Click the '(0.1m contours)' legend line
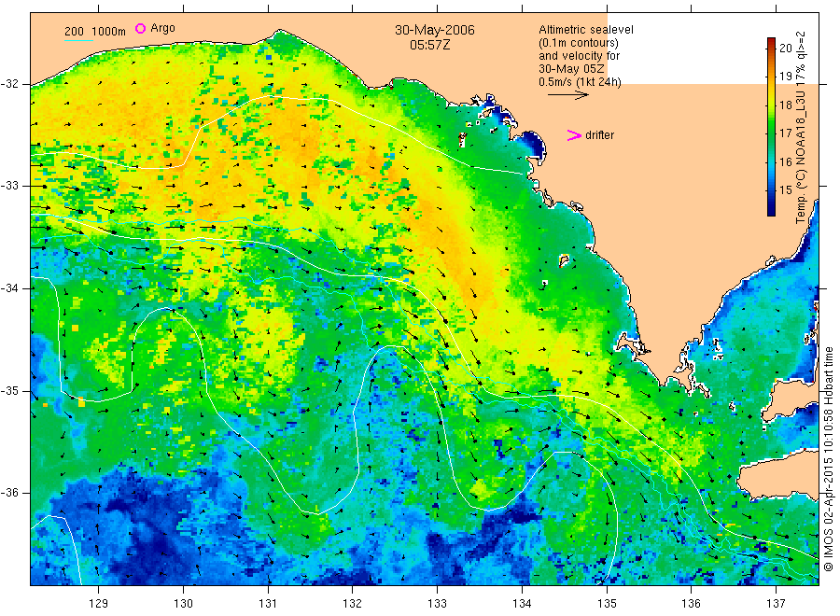Image resolution: width=840 pixels, height=616 pixels. click(578, 43)
